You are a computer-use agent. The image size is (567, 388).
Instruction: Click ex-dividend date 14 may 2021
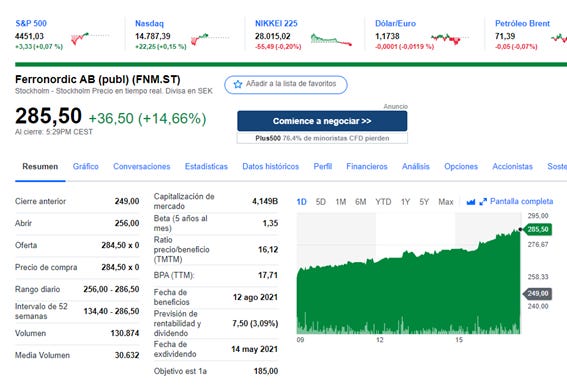click(x=255, y=349)
